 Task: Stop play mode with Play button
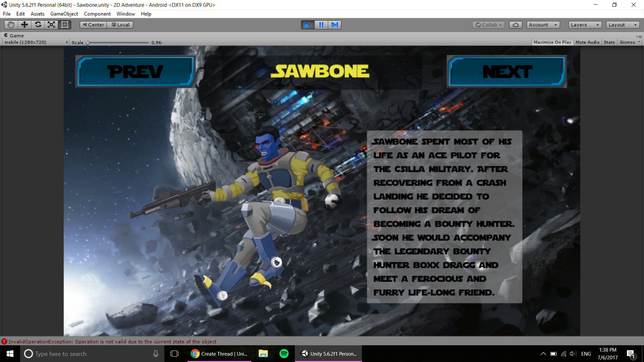click(307, 25)
